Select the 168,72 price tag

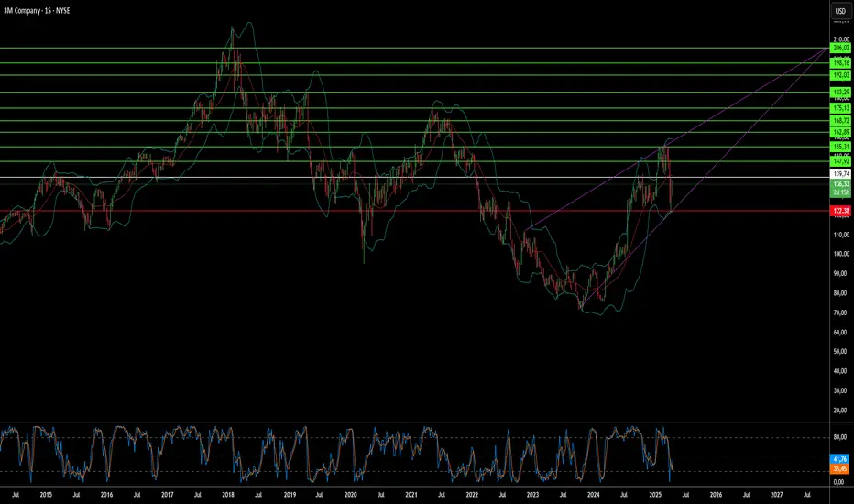[840, 120]
